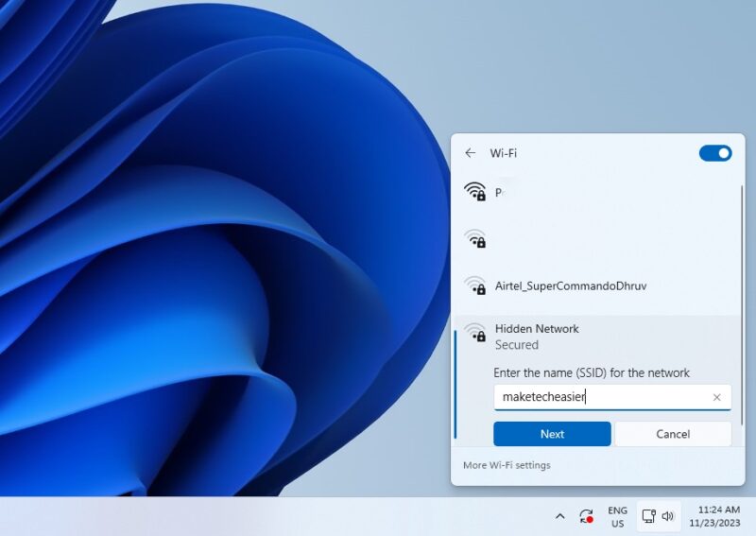The image size is (756, 536).
Task: Clear the SSID field with the X icon
Action: pyautogui.click(x=716, y=397)
